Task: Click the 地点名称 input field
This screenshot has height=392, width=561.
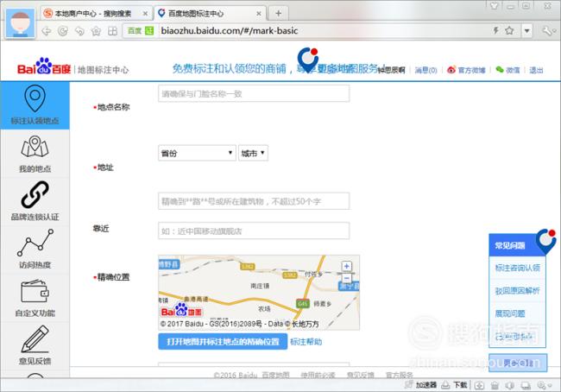Action: pyautogui.click(x=254, y=94)
